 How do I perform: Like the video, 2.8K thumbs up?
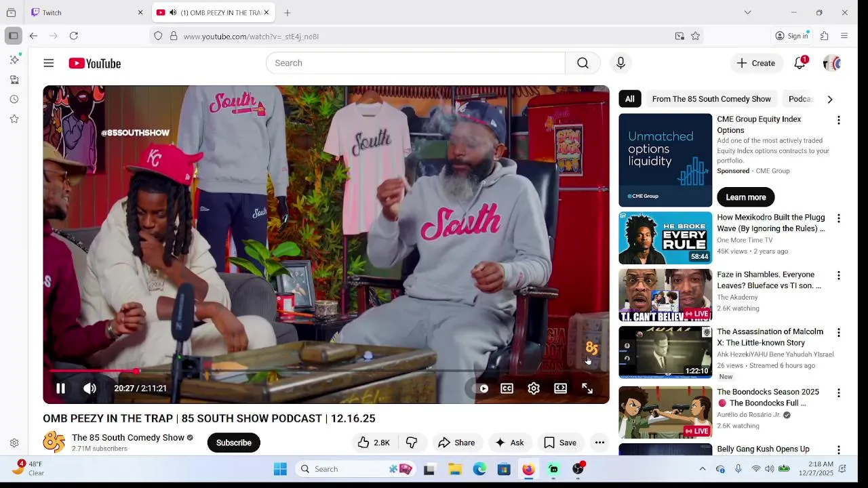point(374,443)
